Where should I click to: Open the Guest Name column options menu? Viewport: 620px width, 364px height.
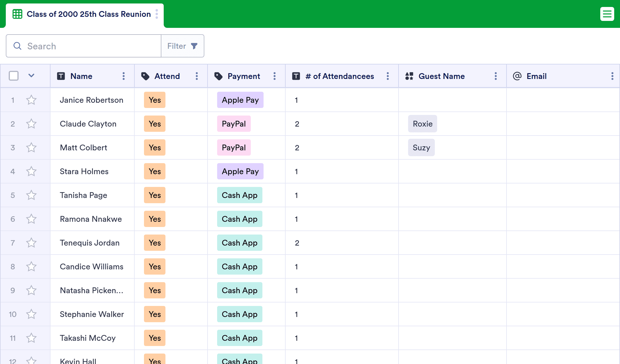tap(496, 76)
